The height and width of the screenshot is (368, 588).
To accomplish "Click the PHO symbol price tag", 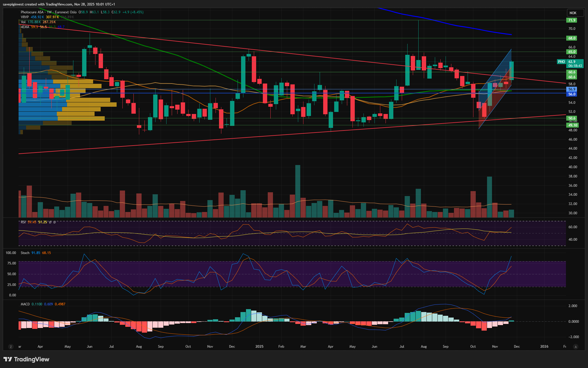I will (561, 62).
